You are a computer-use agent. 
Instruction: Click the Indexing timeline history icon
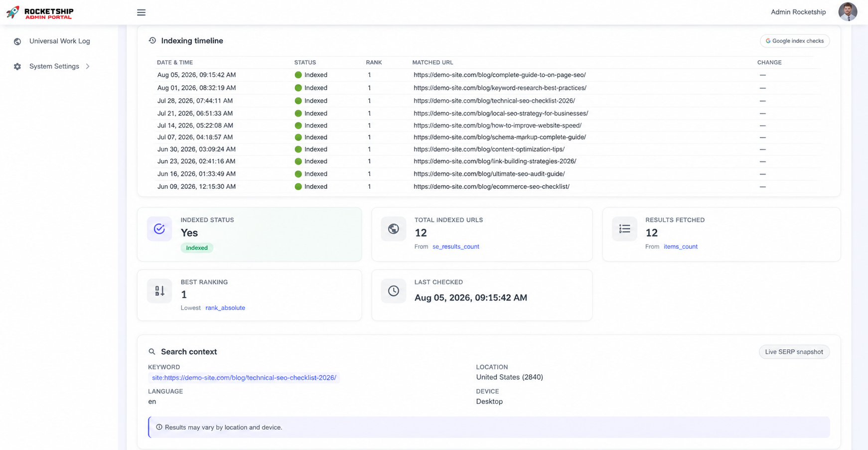pos(152,40)
